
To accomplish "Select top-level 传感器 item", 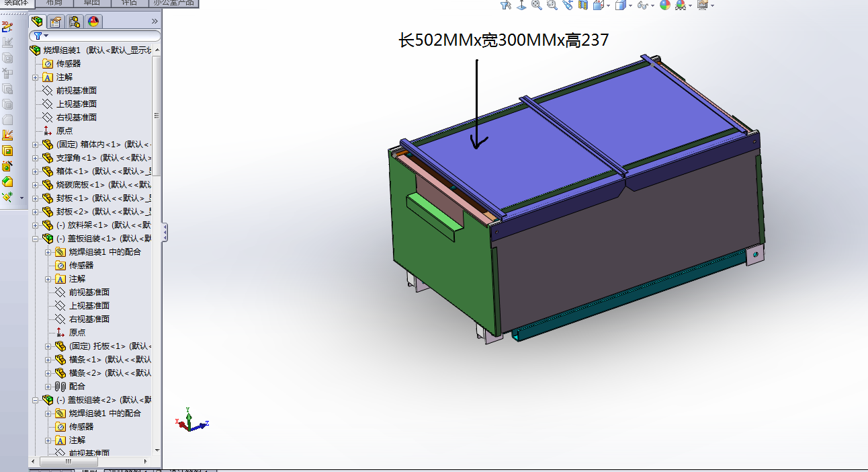I will 68,63.
